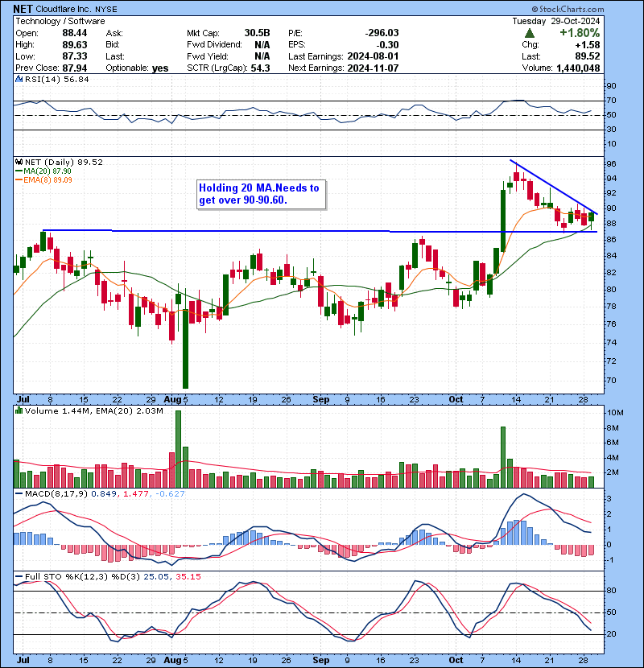Image resolution: width=644 pixels, height=668 pixels.
Task: Click the Cloudflare Inc. company name
Action: 63,9
